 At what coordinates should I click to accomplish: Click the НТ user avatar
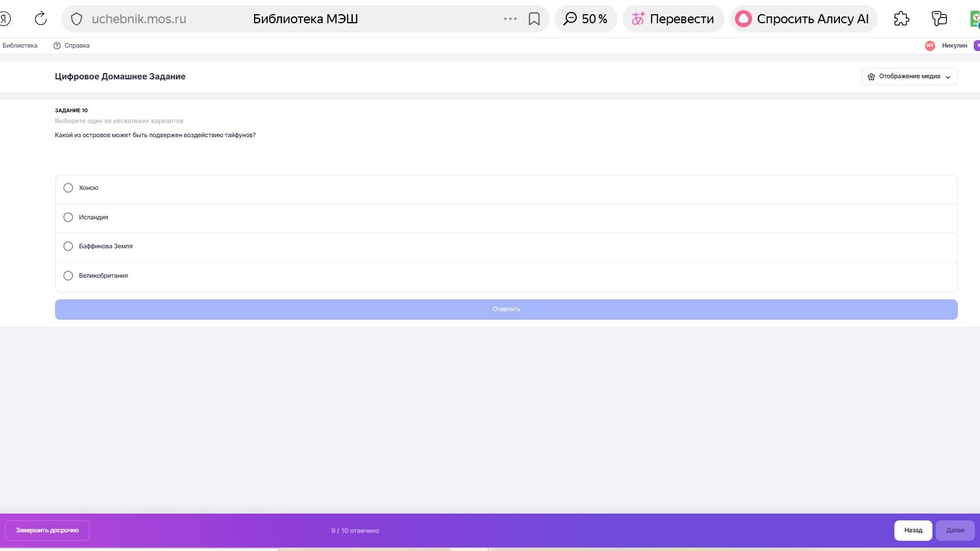930,46
